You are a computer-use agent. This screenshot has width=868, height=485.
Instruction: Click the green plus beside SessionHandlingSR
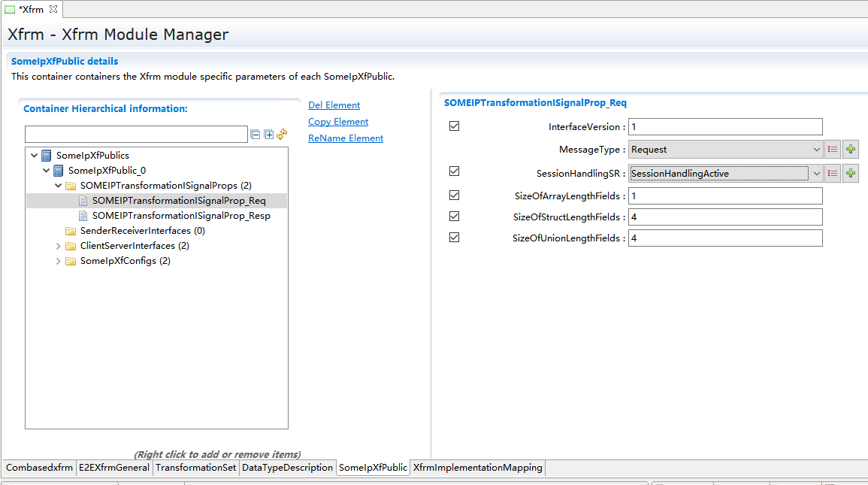coord(851,174)
